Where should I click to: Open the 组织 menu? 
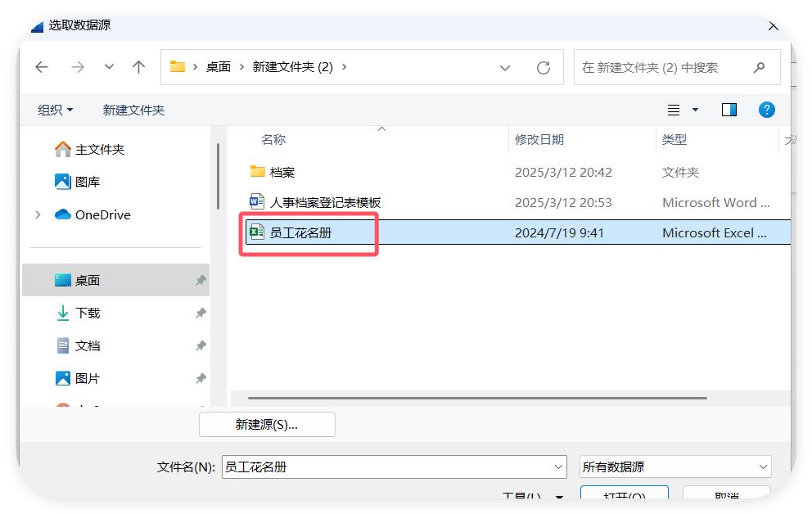[x=56, y=110]
